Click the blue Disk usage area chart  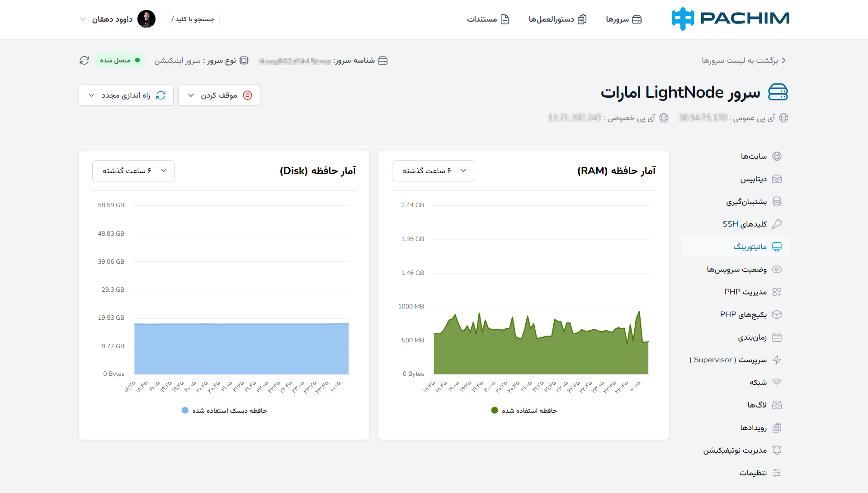(x=241, y=349)
